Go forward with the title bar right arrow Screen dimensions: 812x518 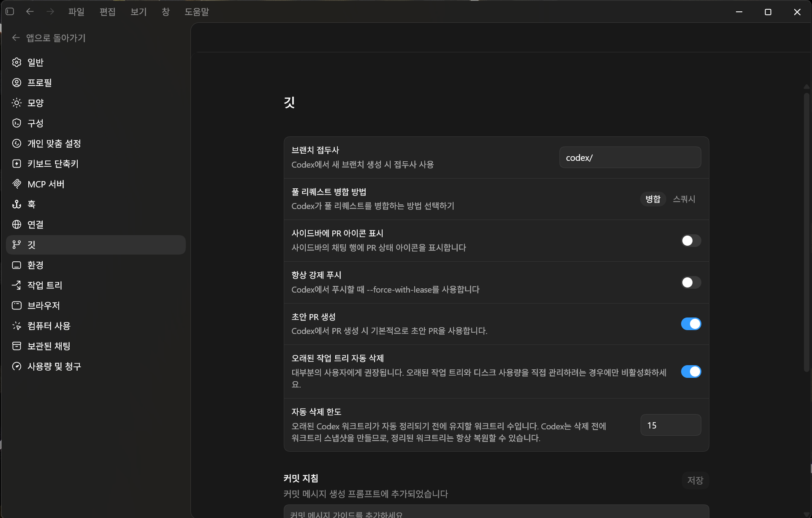coord(50,12)
